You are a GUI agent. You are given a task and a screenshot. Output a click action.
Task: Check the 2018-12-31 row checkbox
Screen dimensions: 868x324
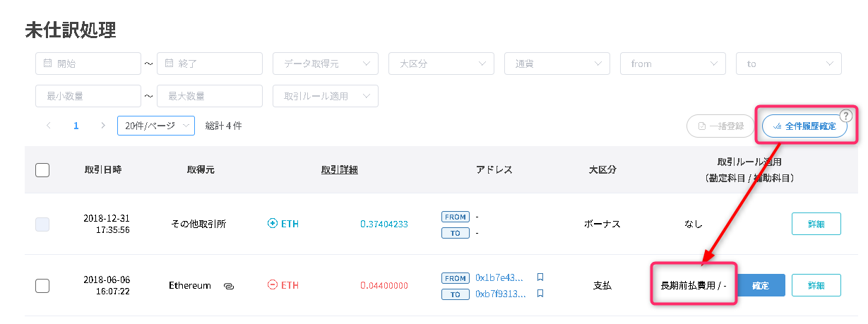[x=42, y=224]
